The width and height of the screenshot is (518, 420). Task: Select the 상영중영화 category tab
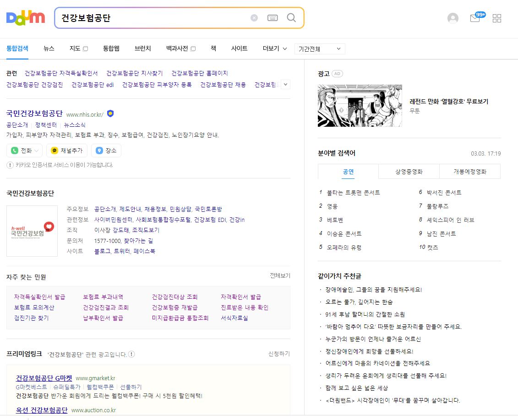[x=409, y=172]
